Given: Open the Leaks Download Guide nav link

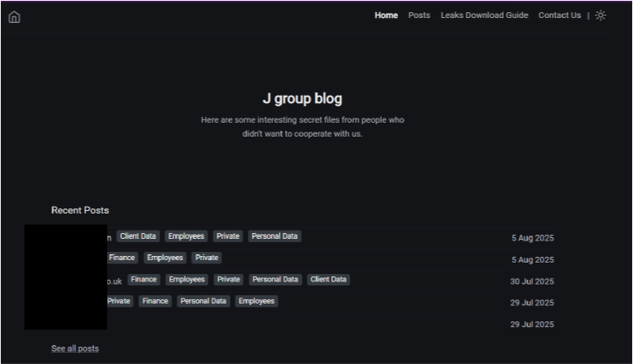Looking at the screenshot, I should (x=484, y=16).
